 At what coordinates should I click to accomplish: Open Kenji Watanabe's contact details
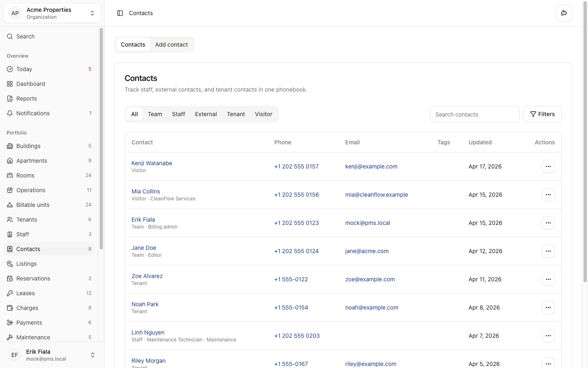point(151,163)
